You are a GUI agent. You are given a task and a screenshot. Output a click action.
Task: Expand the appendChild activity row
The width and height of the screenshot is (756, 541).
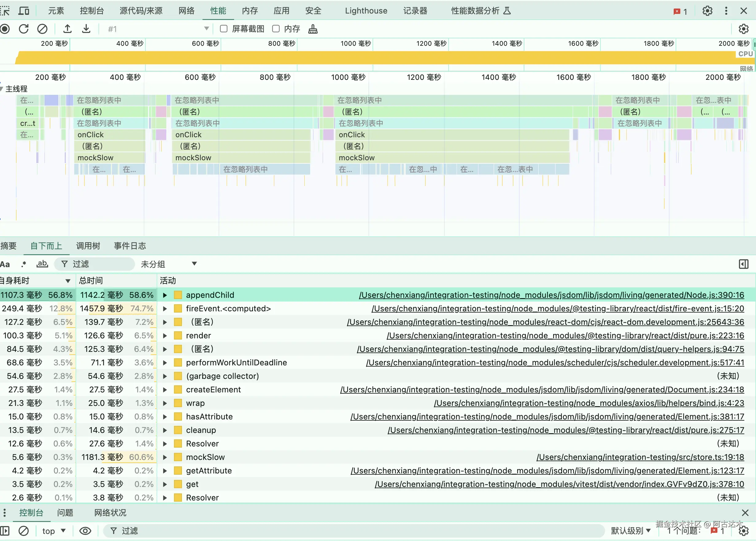click(x=165, y=295)
